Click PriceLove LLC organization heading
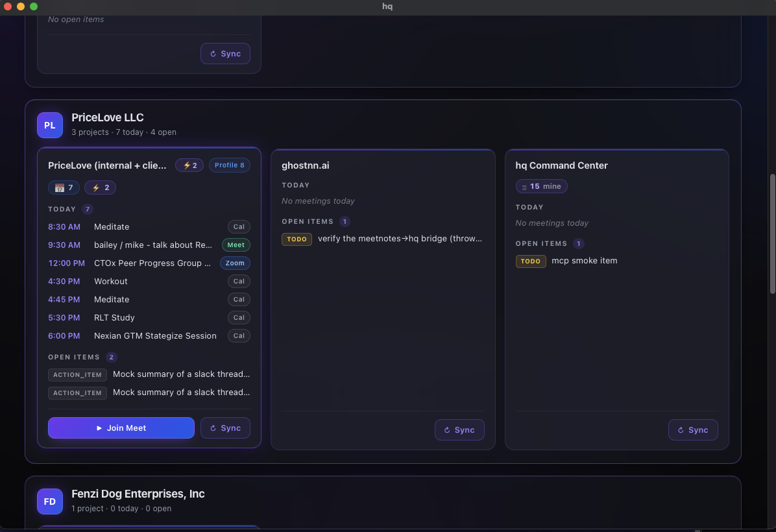 coord(108,117)
